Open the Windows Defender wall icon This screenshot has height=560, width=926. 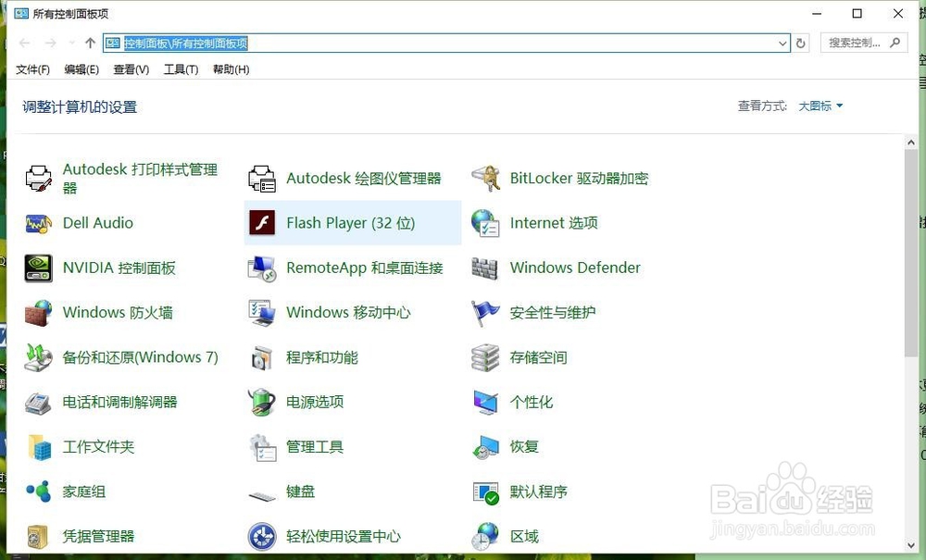pyautogui.click(x=485, y=268)
